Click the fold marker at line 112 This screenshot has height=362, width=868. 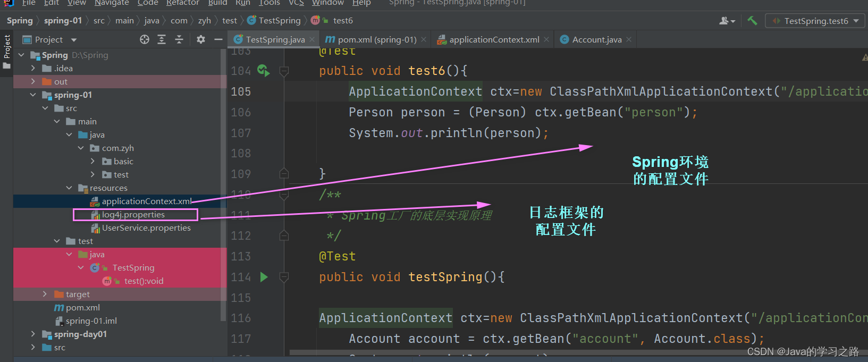(x=284, y=235)
